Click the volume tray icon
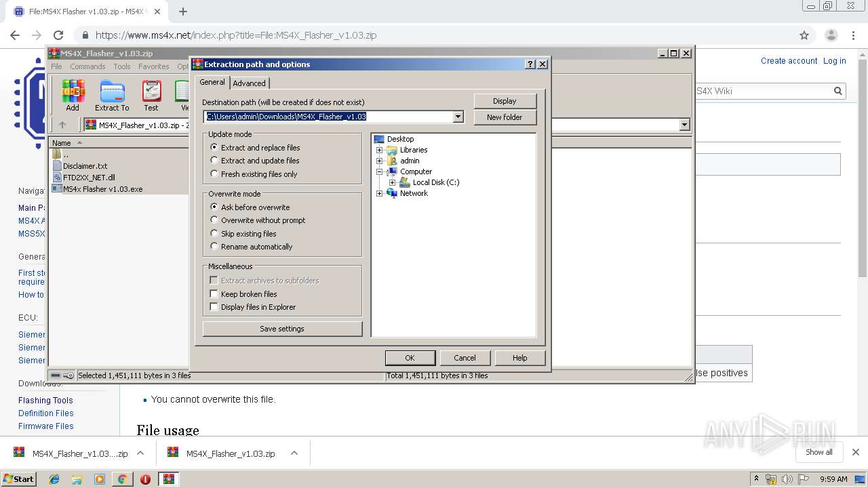The width and height of the screenshot is (868, 488). pos(787,479)
